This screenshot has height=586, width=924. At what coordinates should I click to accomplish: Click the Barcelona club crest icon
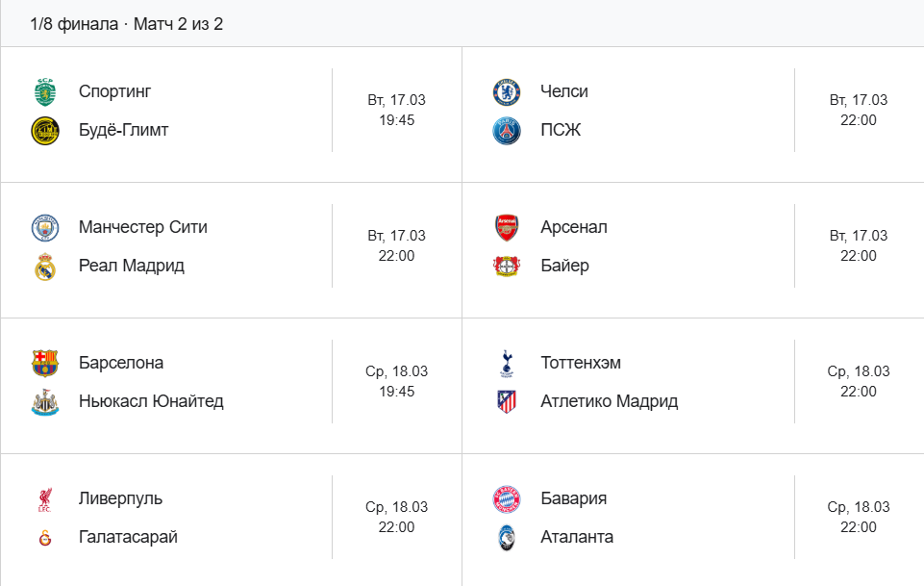coord(45,364)
